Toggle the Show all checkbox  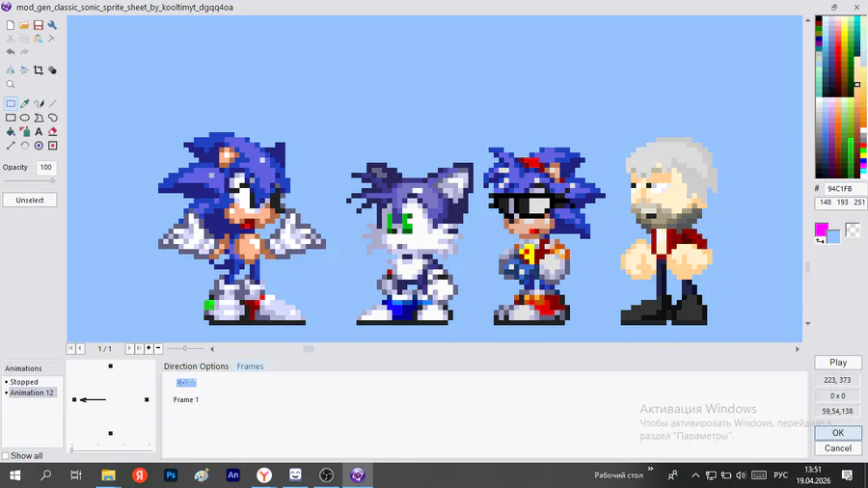click(6, 456)
